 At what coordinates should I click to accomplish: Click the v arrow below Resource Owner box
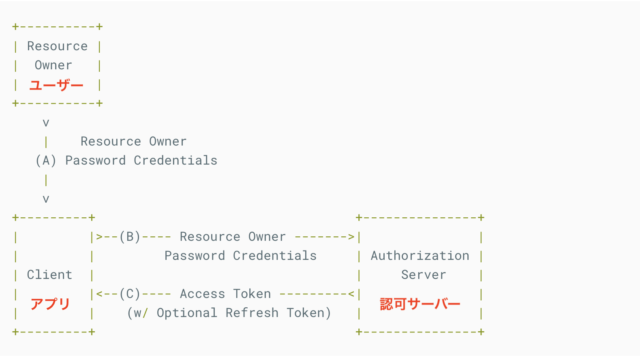tap(46, 123)
